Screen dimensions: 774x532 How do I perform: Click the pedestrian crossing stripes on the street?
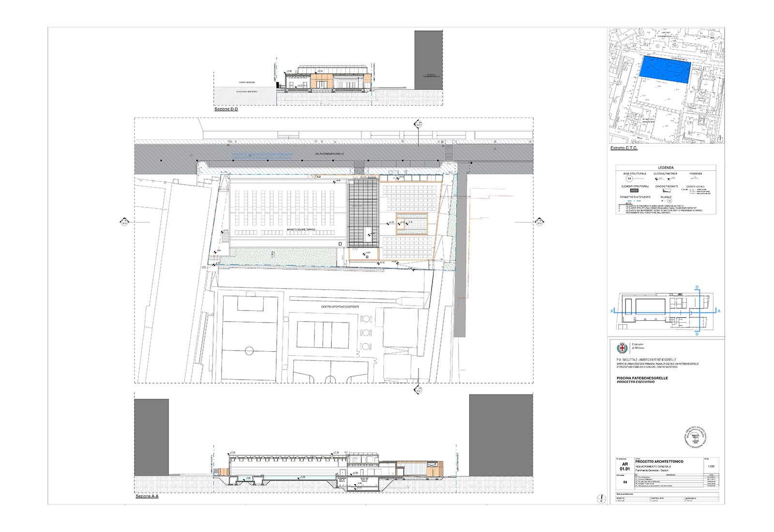[448, 152]
